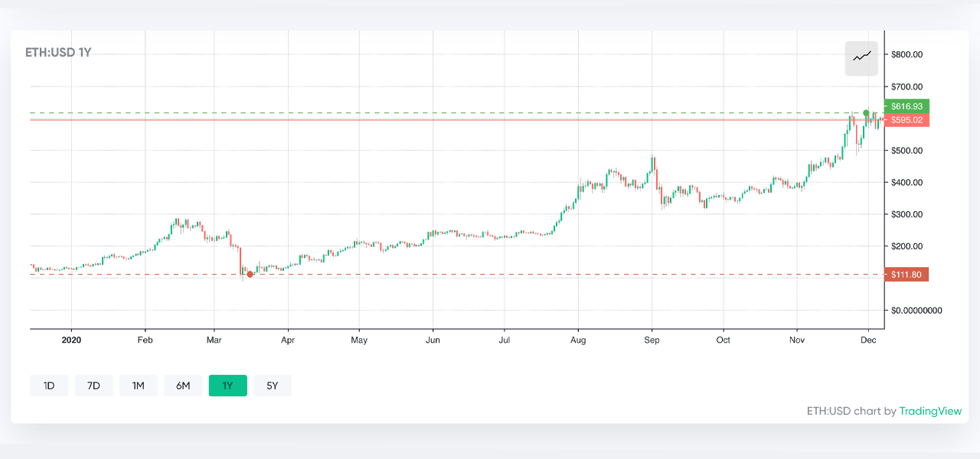Click the May time axis label

click(359, 339)
